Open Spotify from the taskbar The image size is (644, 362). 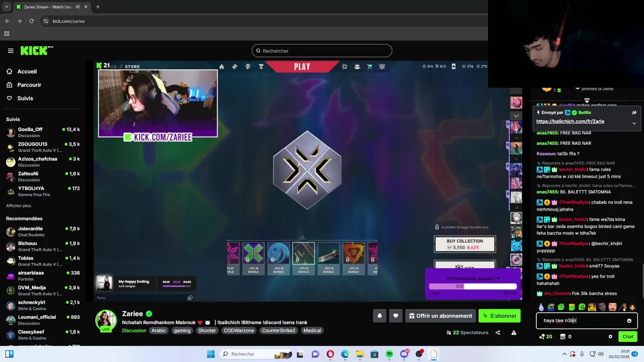coord(389,354)
